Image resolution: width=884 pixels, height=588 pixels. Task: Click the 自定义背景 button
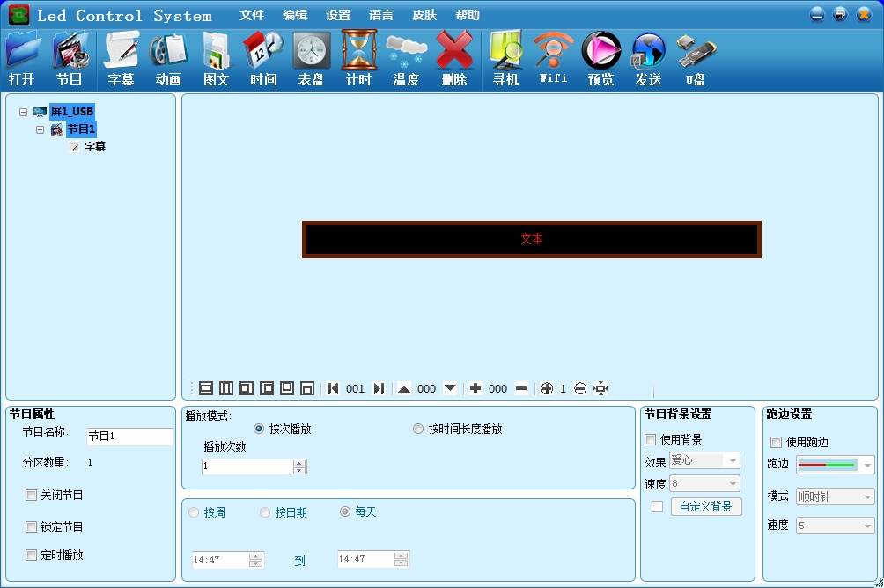(706, 506)
